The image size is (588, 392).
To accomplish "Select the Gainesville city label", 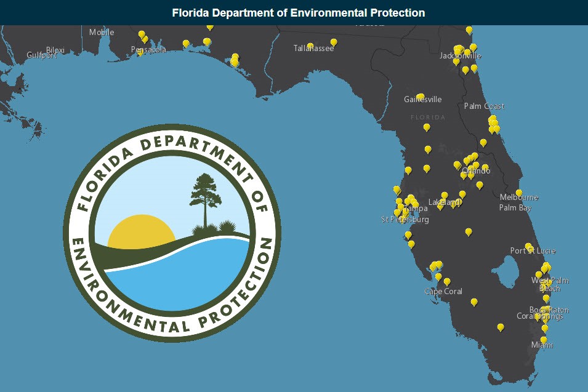I will (x=422, y=99).
